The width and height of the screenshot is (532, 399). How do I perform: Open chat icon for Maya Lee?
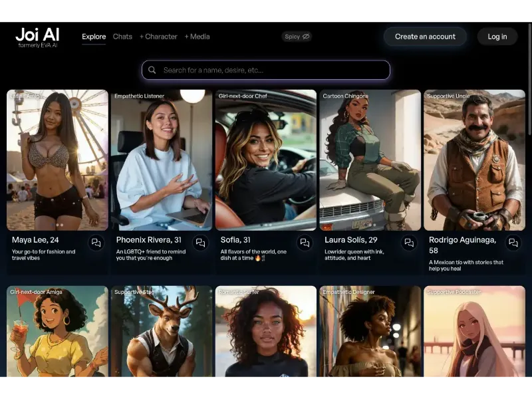point(96,243)
